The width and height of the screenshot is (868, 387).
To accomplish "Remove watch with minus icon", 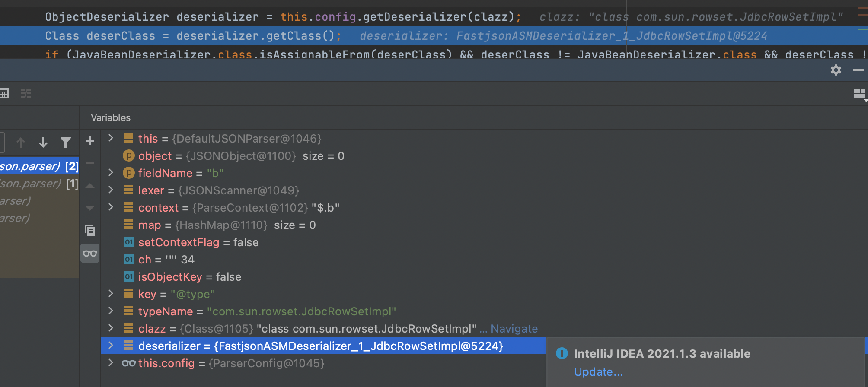I will coord(90,163).
